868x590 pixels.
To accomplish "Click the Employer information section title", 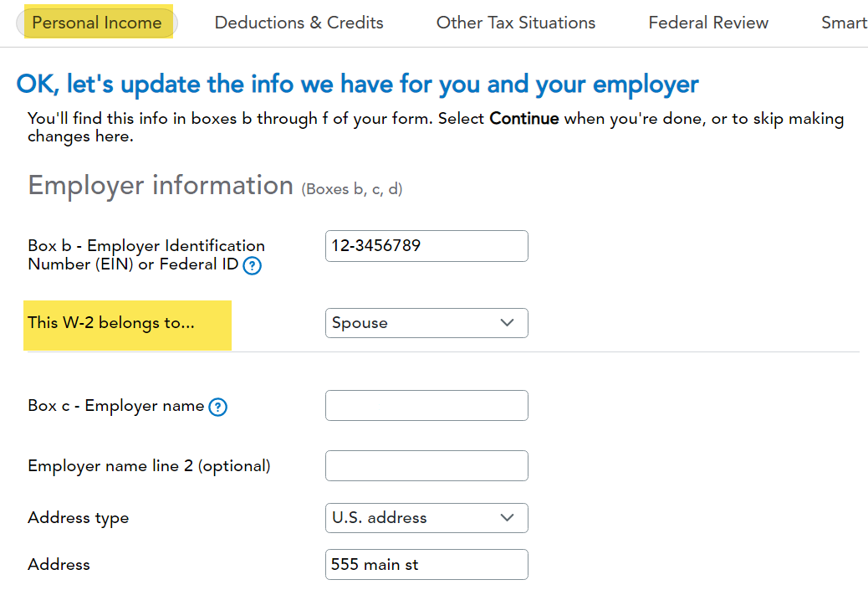I will 161,186.
